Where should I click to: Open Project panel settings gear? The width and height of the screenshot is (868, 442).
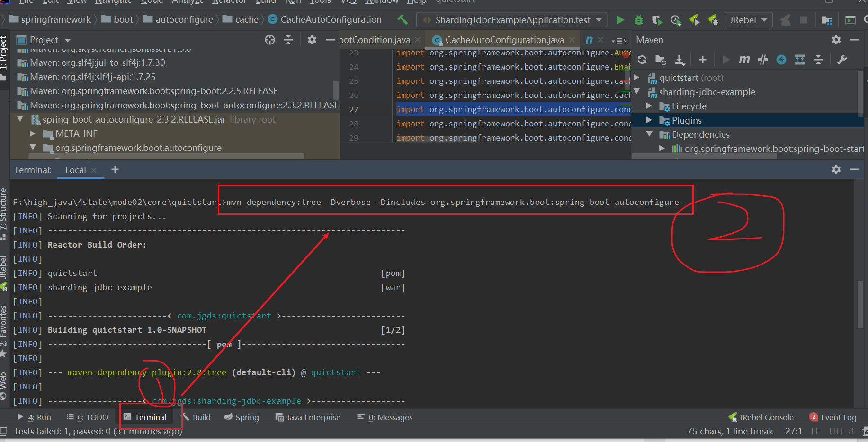click(312, 40)
